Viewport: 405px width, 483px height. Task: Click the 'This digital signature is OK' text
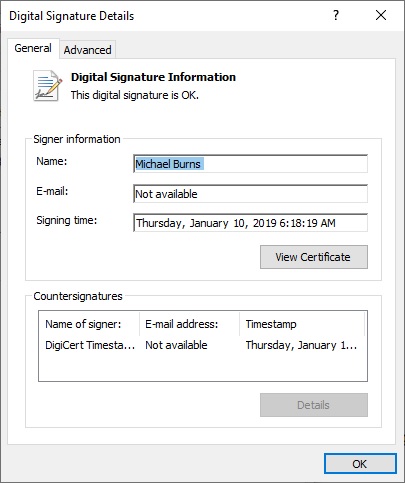click(x=135, y=95)
